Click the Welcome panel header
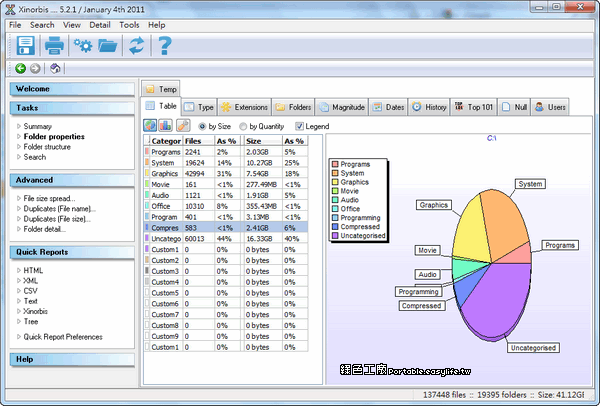Screen dimensions: 600x406 72,89
